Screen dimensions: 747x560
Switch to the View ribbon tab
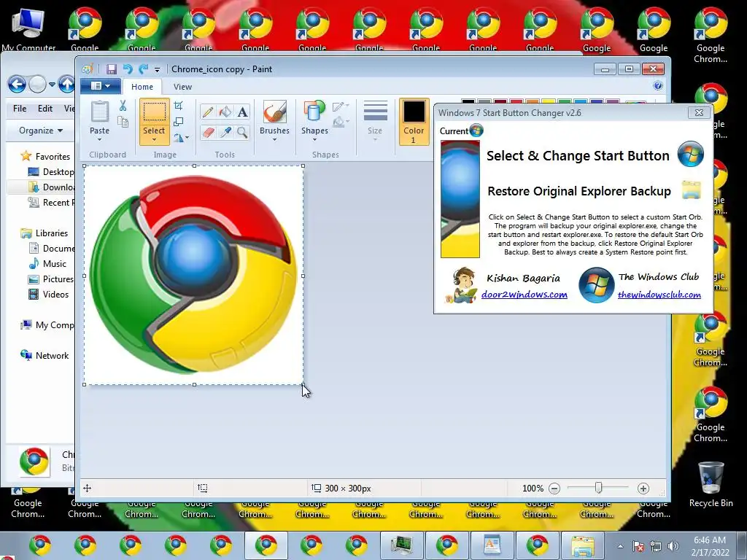click(x=182, y=87)
